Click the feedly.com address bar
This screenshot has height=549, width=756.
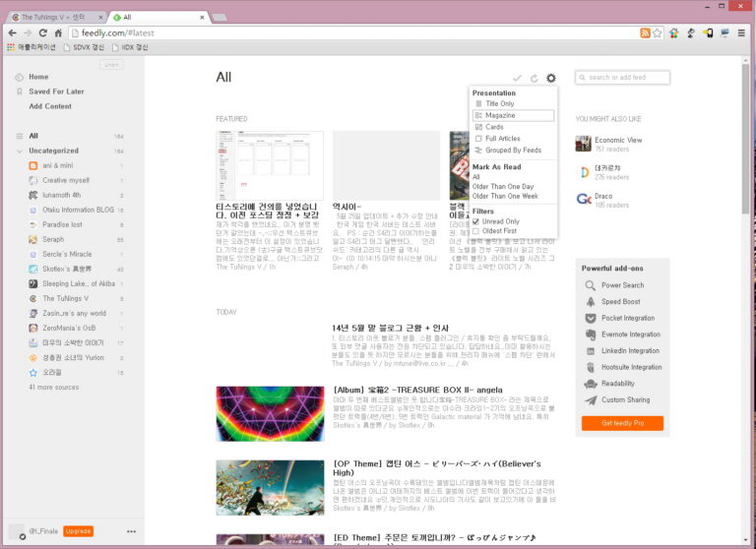coord(352,32)
